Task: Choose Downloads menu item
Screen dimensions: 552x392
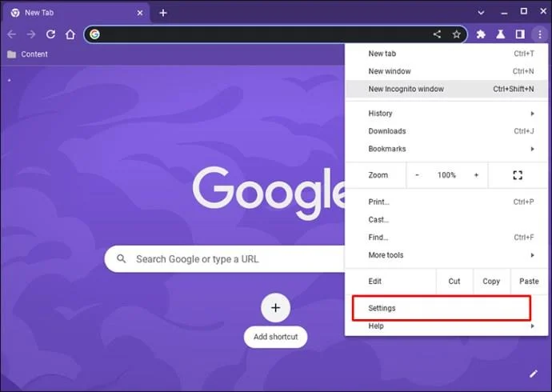Action: click(446, 131)
